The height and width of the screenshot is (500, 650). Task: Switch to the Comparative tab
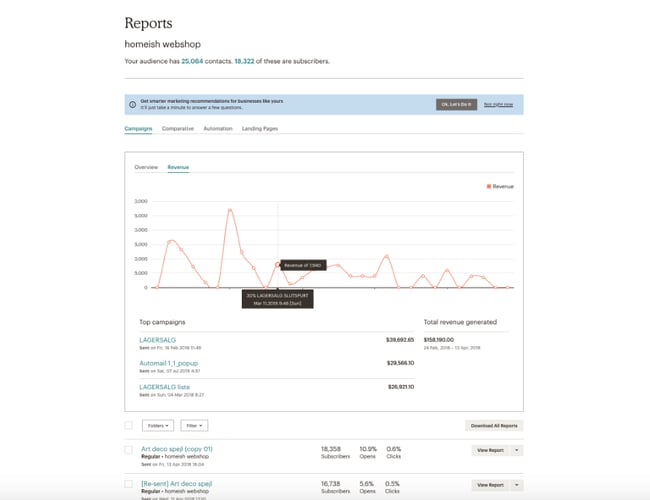pos(178,129)
